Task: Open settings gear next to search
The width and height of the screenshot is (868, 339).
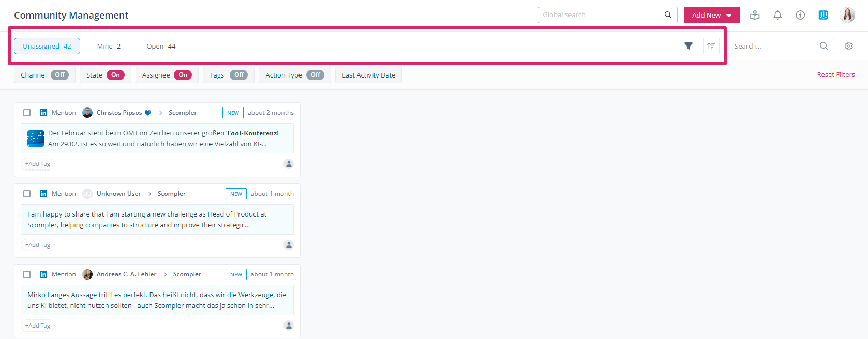Action: pos(849,46)
